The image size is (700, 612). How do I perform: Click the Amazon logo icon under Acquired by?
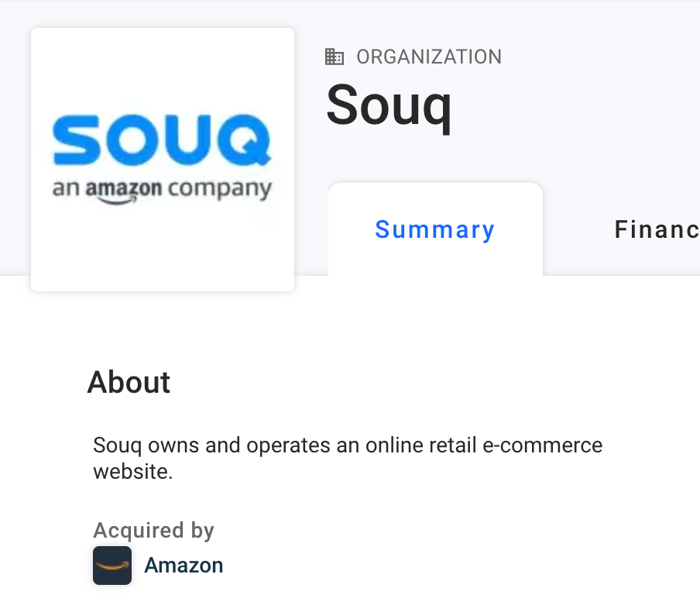pyautogui.click(x=112, y=566)
